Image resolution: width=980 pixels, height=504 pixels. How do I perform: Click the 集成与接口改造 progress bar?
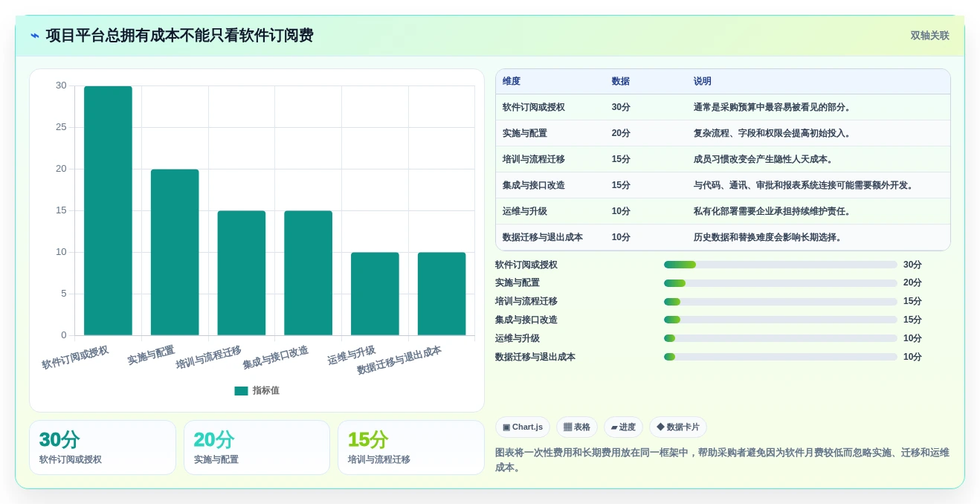781,320
